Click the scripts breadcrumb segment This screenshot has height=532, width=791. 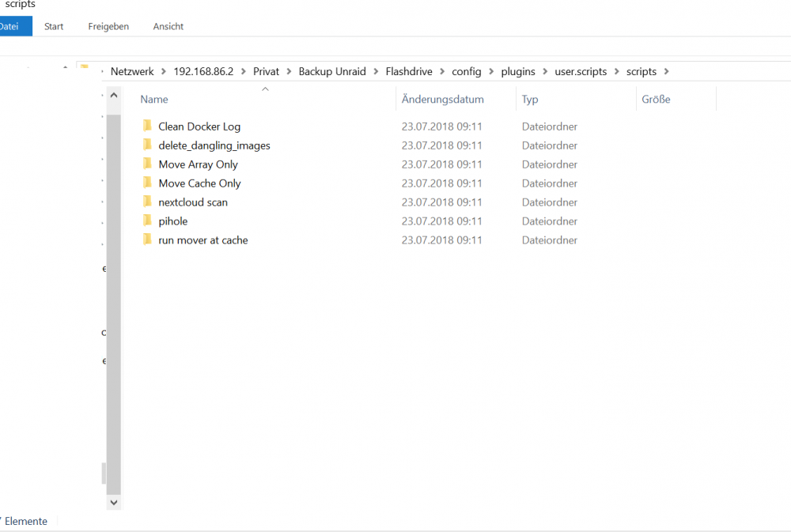(x=642, y=72)
